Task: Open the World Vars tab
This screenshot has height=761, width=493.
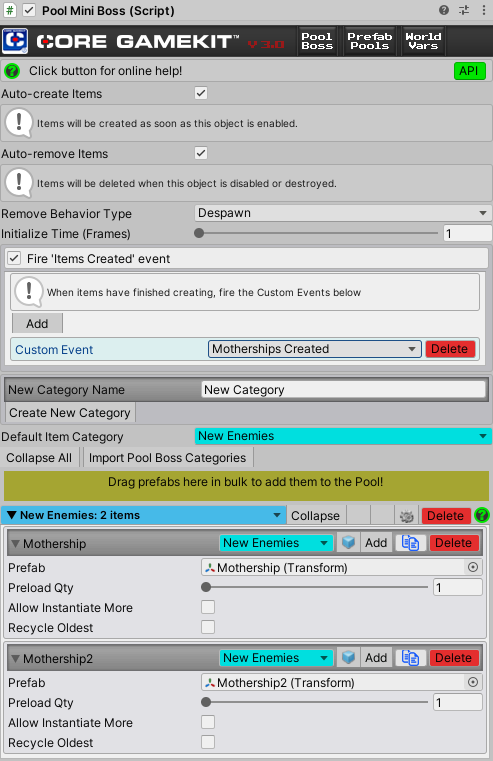Action: pos(423,41)
